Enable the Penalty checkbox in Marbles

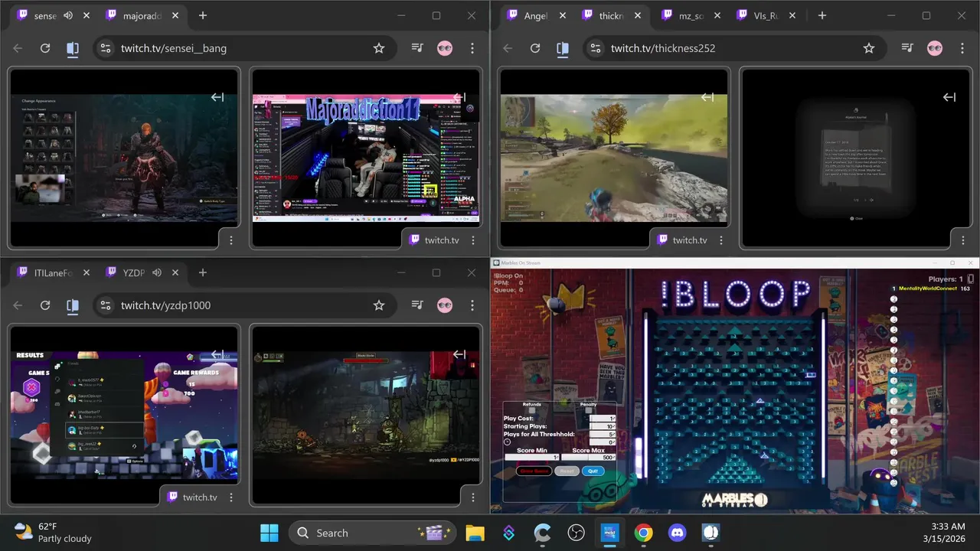pos(588,410)
